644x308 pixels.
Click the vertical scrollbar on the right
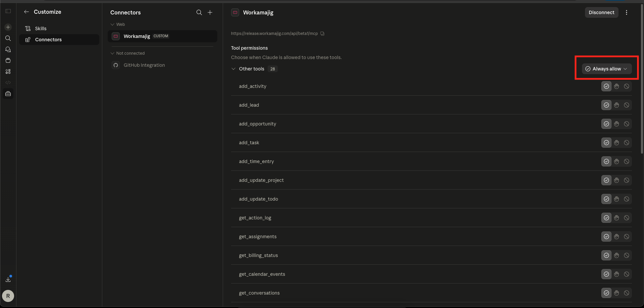pos(642,79)
